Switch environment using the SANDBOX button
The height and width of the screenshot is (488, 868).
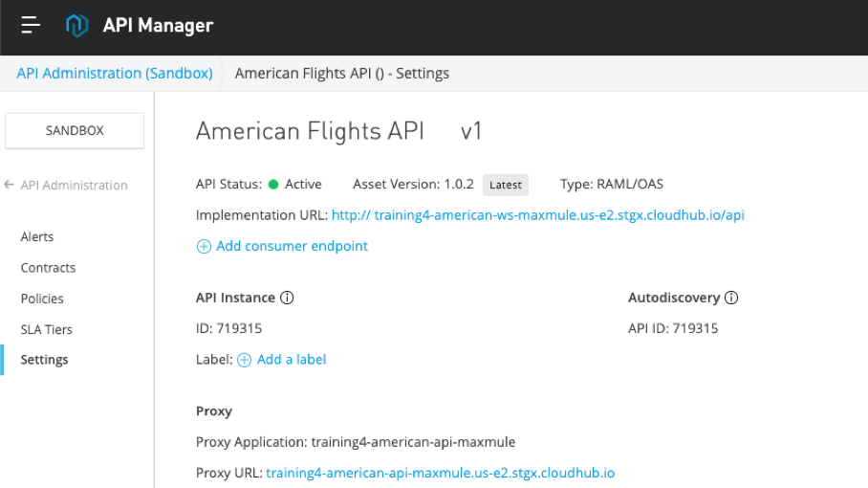point(75,131)
